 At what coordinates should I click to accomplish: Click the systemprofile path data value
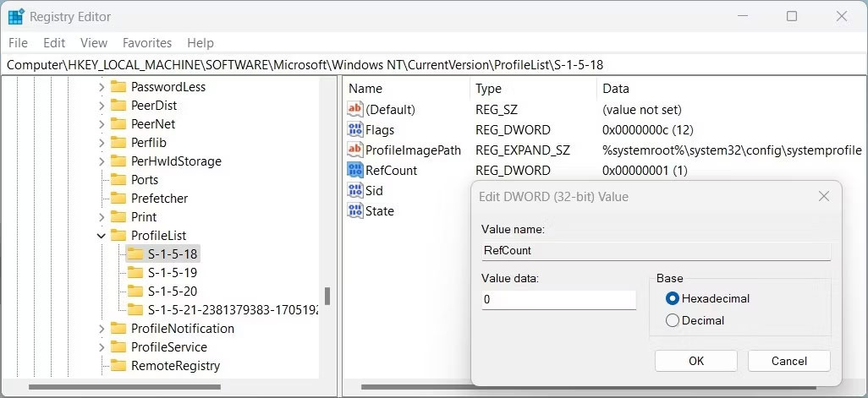(x=732, y=150)
